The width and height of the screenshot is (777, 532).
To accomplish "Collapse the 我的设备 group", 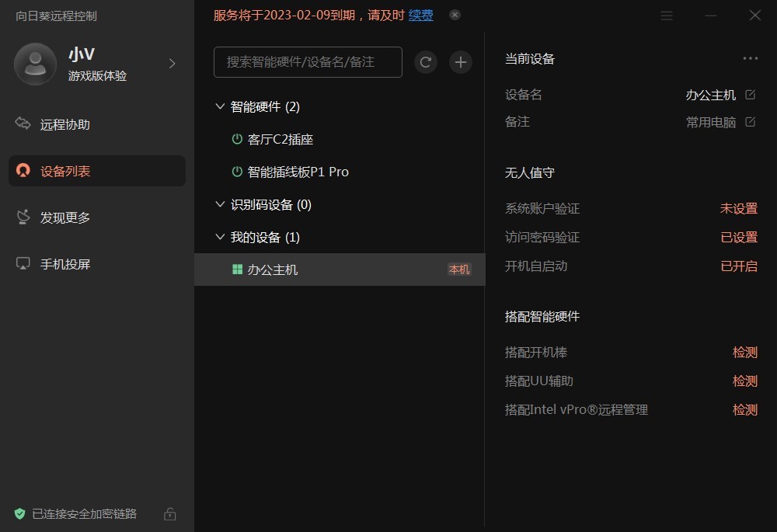I will (219, 236).
